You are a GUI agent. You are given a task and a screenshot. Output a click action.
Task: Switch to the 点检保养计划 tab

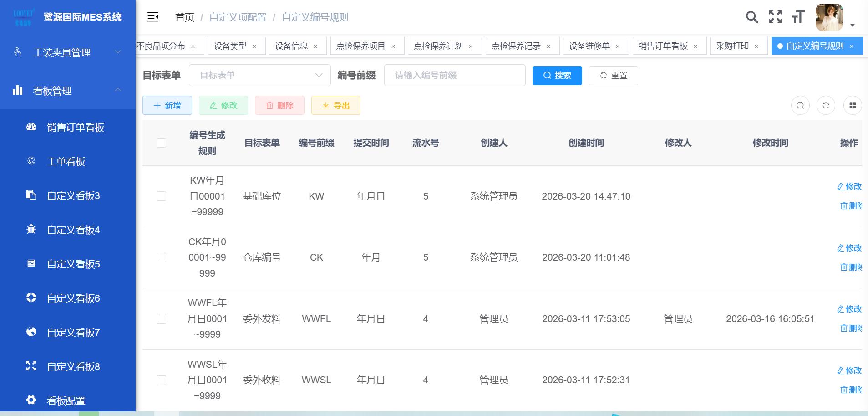tap(438, 46)
